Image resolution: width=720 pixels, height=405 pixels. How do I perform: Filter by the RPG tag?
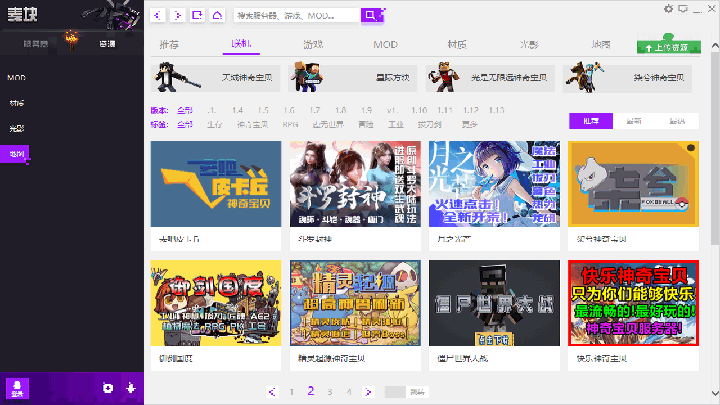(290, 124)
